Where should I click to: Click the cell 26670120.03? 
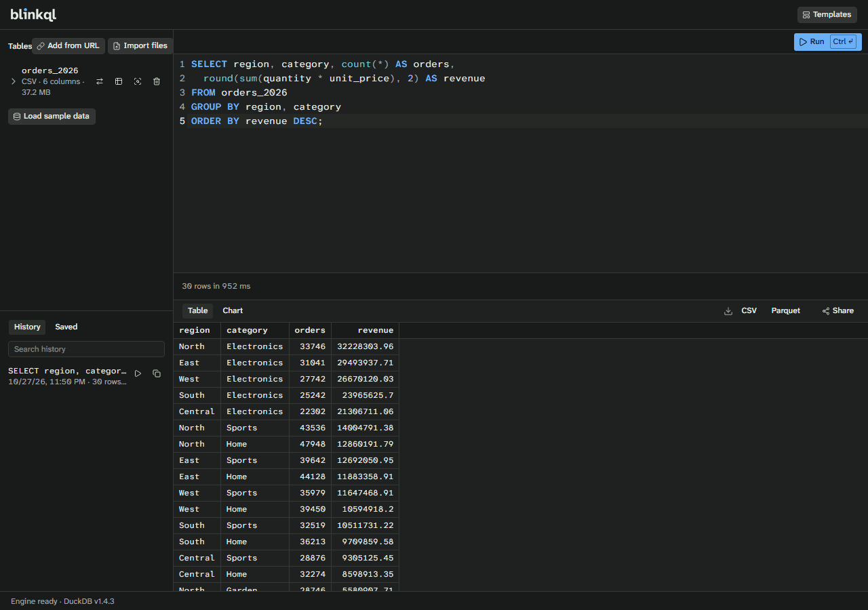(x=365, y=380)
